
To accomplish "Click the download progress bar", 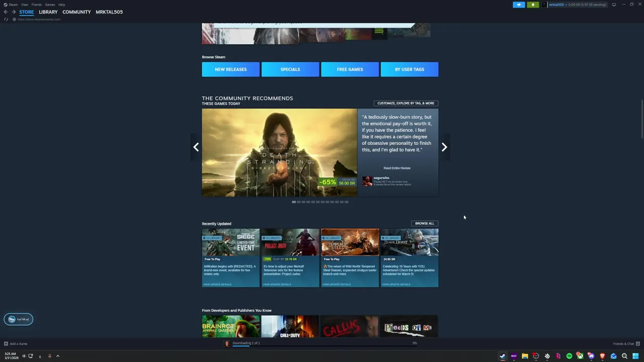I will click(324, 346).
